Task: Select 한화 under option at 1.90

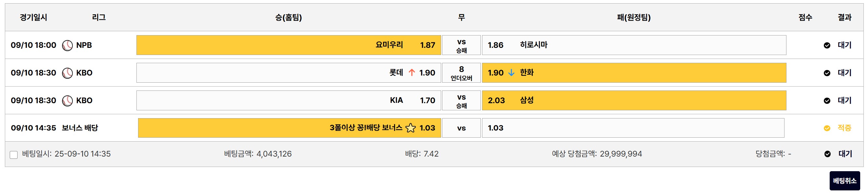Action: coord(634,73)
